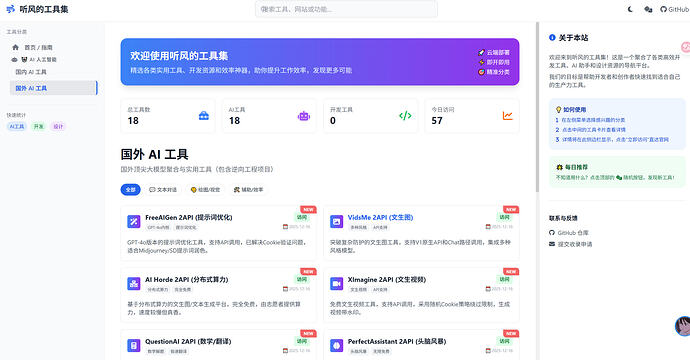Click the XImagine 2API video camera icon
The height and width of the screenshot is (360, 690).
coord(337,283)
